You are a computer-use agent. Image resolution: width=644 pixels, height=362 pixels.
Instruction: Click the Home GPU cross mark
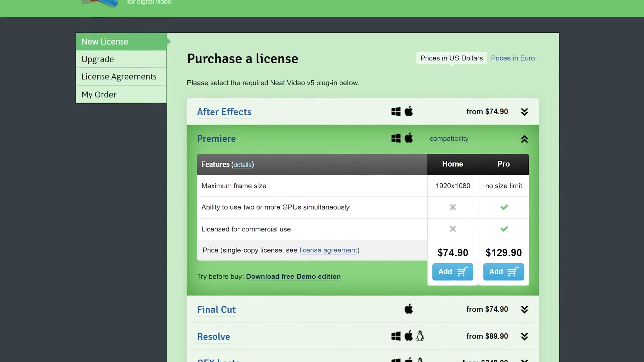[x=453, y=207]
